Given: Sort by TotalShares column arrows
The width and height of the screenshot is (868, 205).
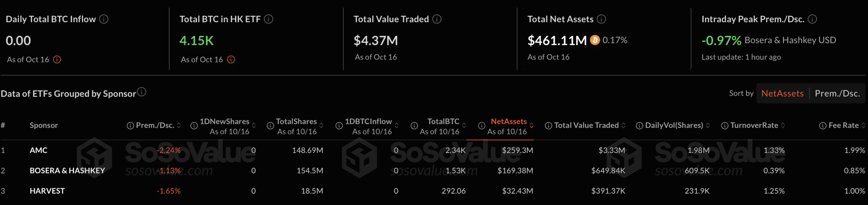Looking at the screenshot, I should [321, 126].
